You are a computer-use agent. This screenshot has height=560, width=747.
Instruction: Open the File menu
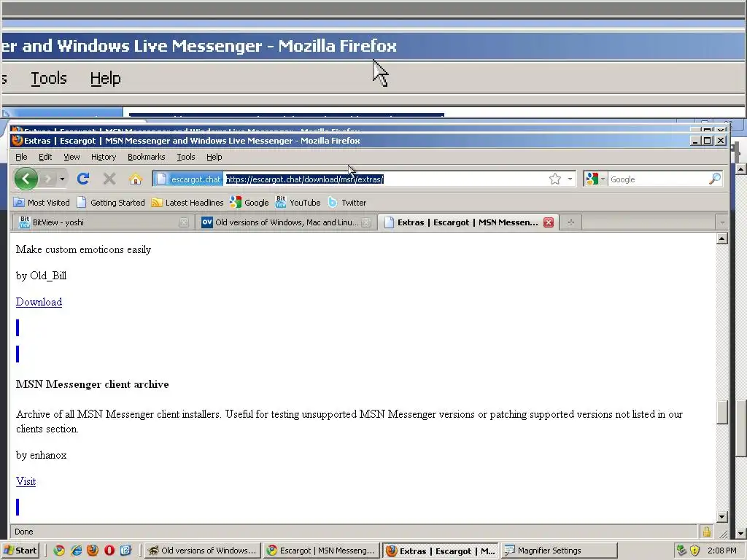[21, 157]
